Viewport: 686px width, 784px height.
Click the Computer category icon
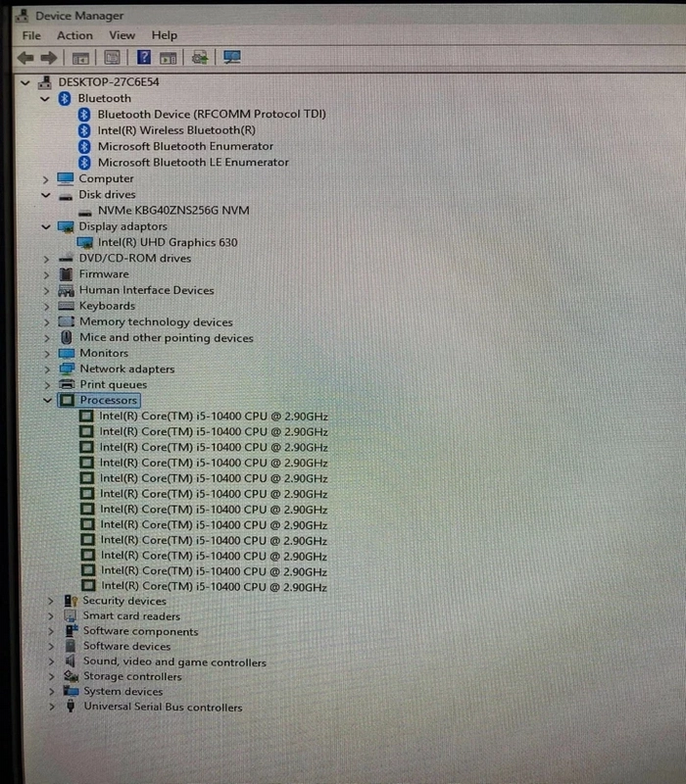click(x=66, y=178)
